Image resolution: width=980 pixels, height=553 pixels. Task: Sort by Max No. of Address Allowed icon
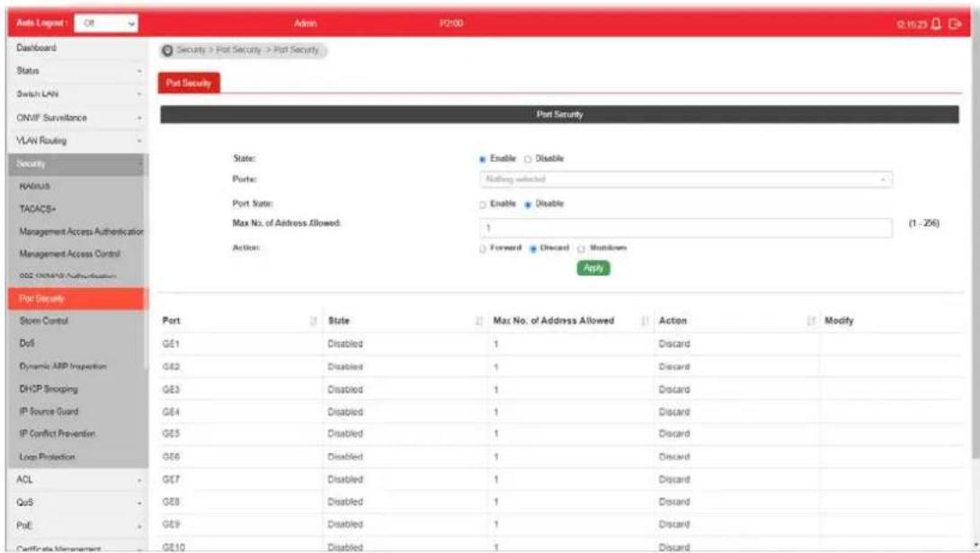[x=645, y=320]
